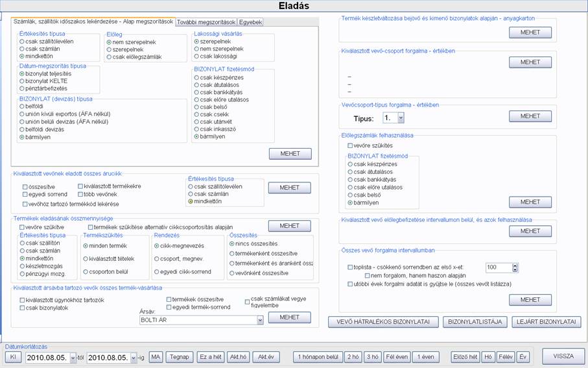
Task: Click the KI button in Dátumkorlátozás
Action: pyautogui.click(x=13, y=357)
